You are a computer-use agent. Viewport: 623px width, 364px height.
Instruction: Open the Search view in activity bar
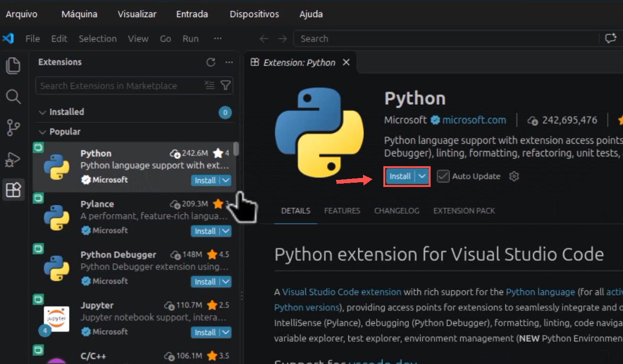(13, 97)
